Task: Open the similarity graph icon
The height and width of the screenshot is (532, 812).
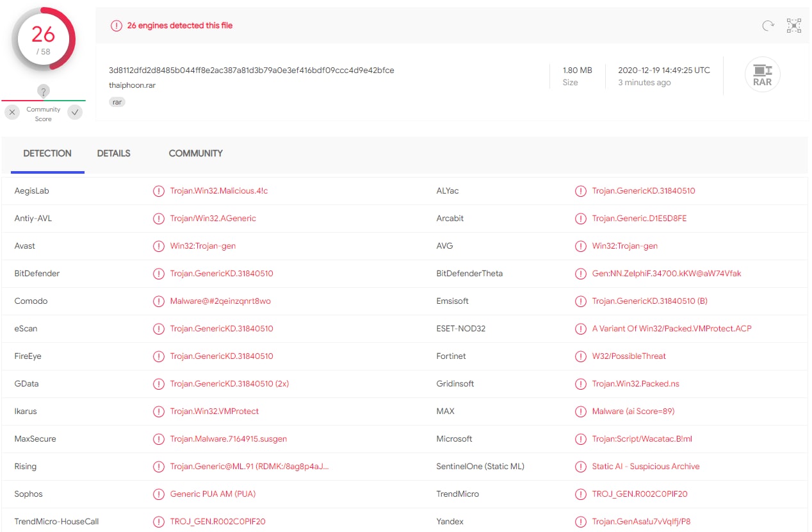Action: coord(794,26)
